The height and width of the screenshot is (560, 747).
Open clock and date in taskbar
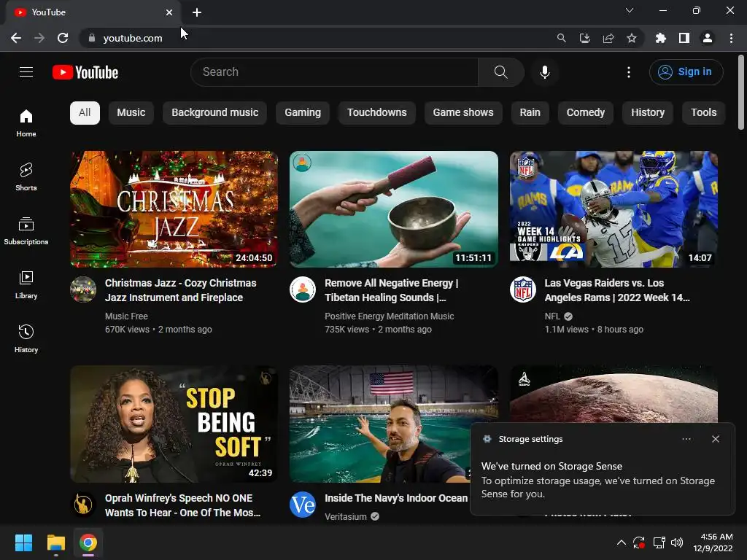point(713,542)
